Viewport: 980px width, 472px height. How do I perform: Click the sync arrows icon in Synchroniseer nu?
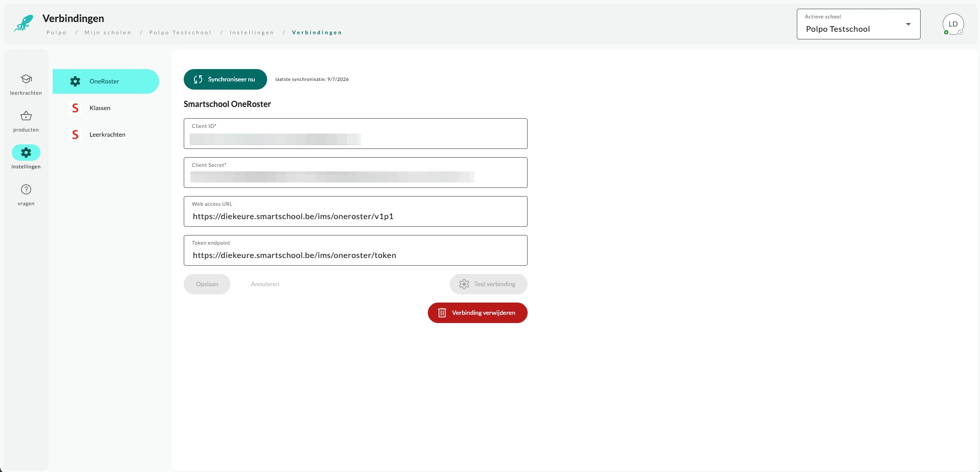pyautogui.click(x=198, y=79)
